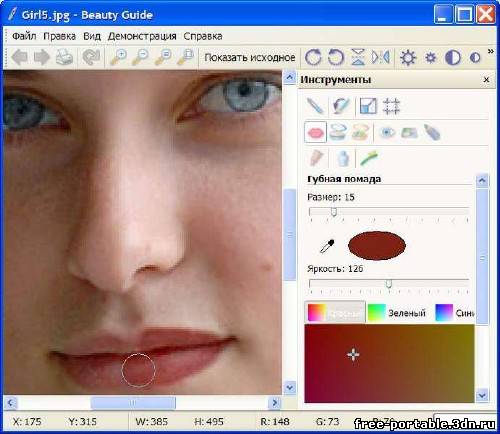500x434 pixels.
Task: Click the rotate counterclockwise toolbar icon
Action: tap(336, 57)
